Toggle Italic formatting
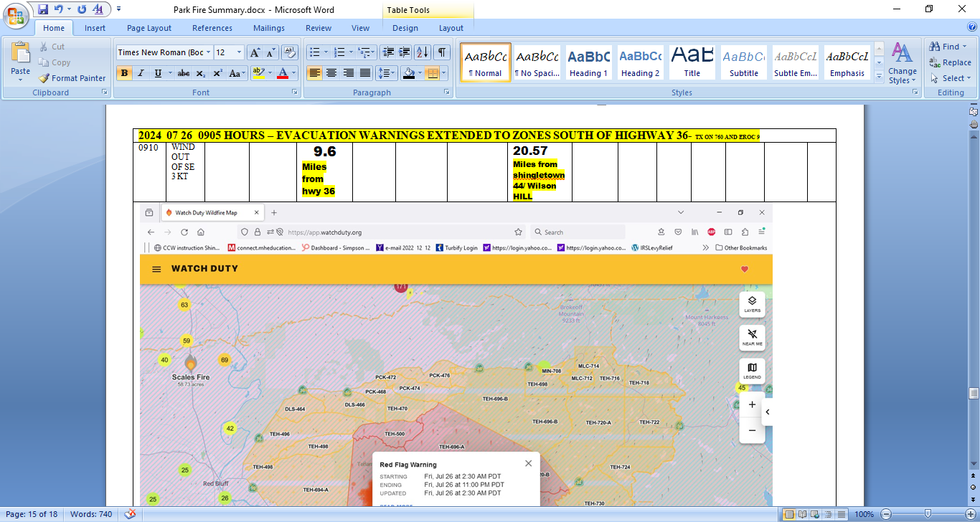The image size is (980, 522). (141, 73)
